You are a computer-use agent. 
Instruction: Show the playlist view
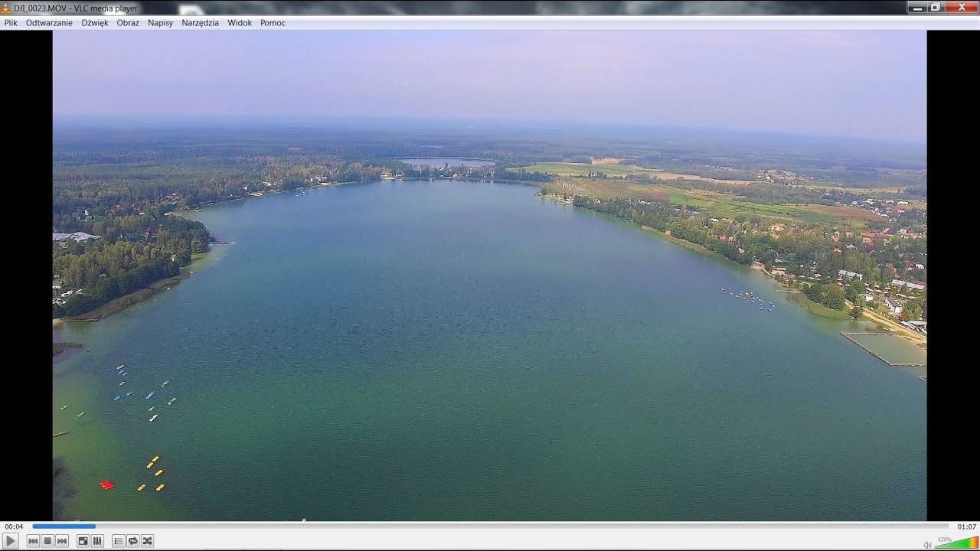[x=118, y=541]
